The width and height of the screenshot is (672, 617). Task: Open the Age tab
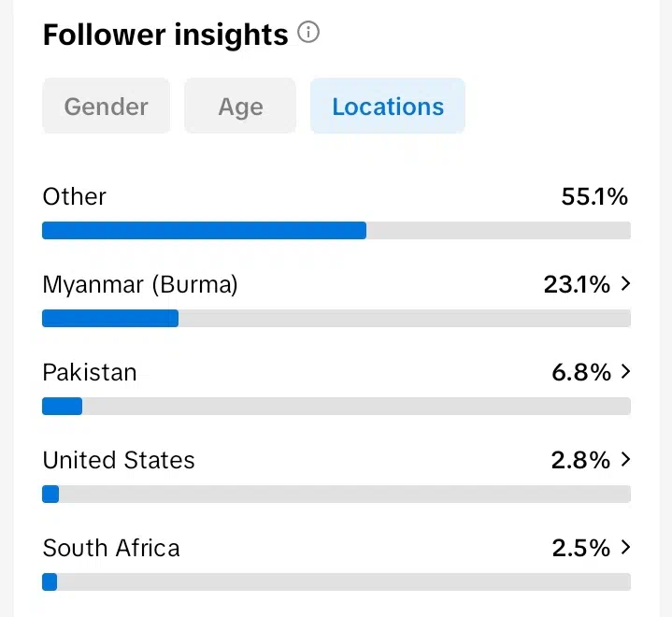(x=240, y=107)
